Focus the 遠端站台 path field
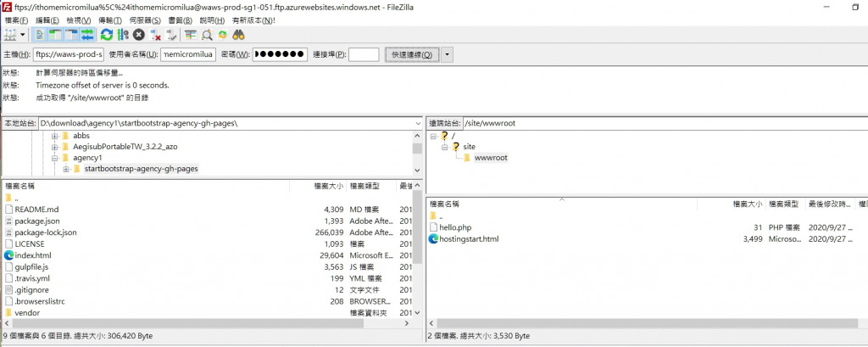Screen dimensions: 868x347 pos(665,123)
